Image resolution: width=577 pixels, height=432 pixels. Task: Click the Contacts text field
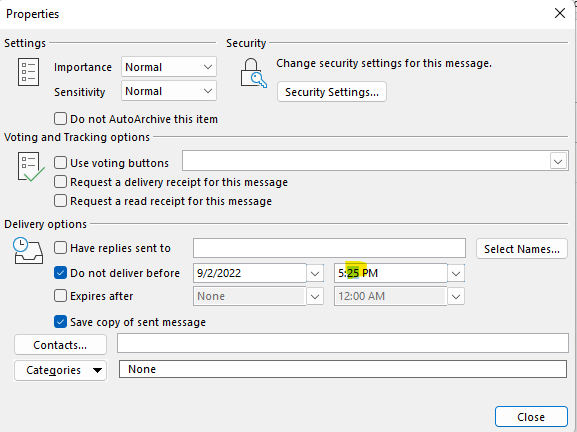343,343
